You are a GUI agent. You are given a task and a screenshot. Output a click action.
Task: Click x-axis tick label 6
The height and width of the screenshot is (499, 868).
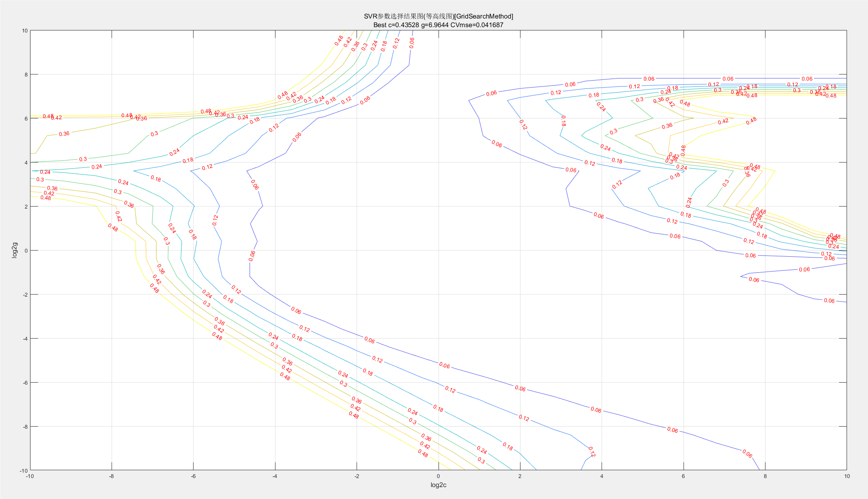point(683,476)
